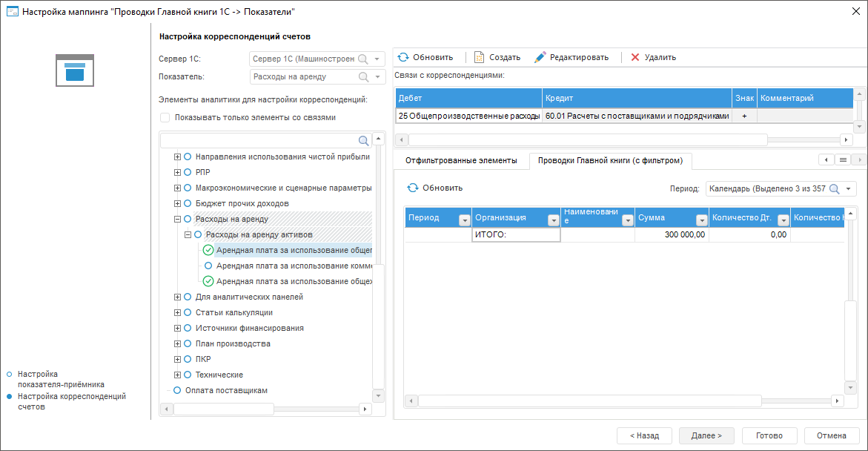Click the Обновить refresh icon above the ledger table

413,188
